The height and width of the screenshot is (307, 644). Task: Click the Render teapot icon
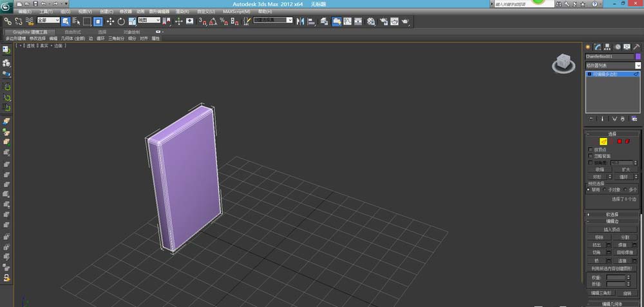point(405,21)
